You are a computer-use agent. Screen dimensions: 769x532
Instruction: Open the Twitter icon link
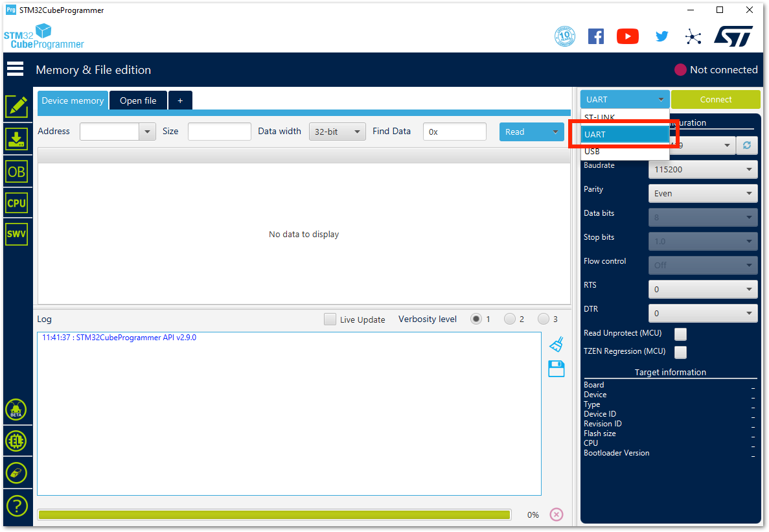pyautogui.click(x=661, y=36)
